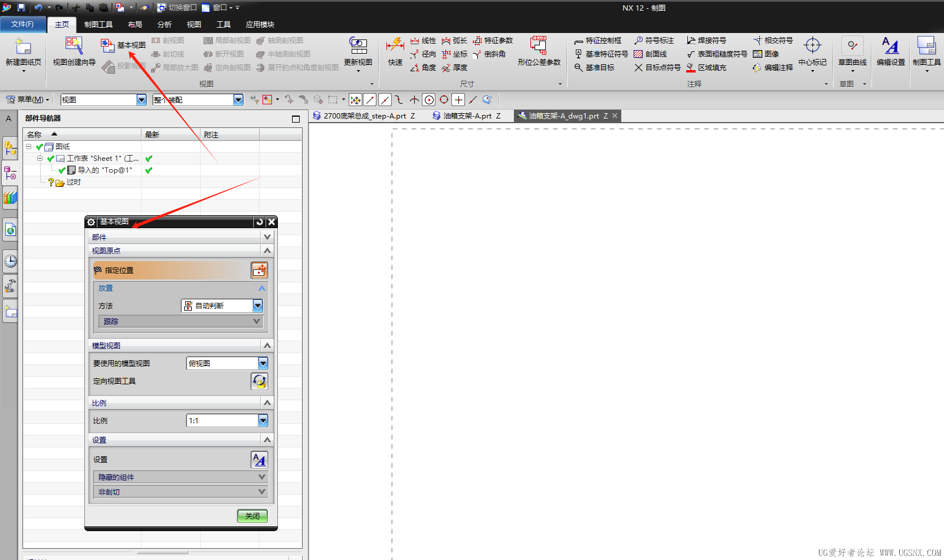The height and width of the screenshot is (560, 944).
Task: Click the undo icon in title bar
Action: click(x=38, y=8)
